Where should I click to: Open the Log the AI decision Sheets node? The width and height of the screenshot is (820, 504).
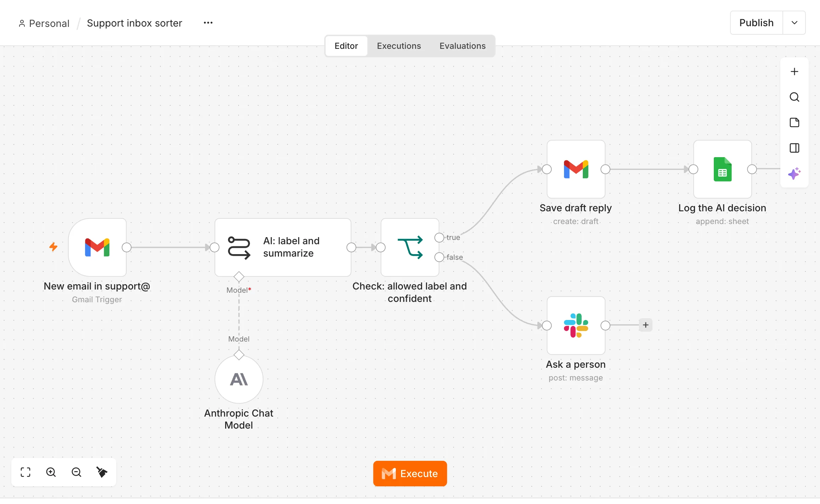click(723, 169)
